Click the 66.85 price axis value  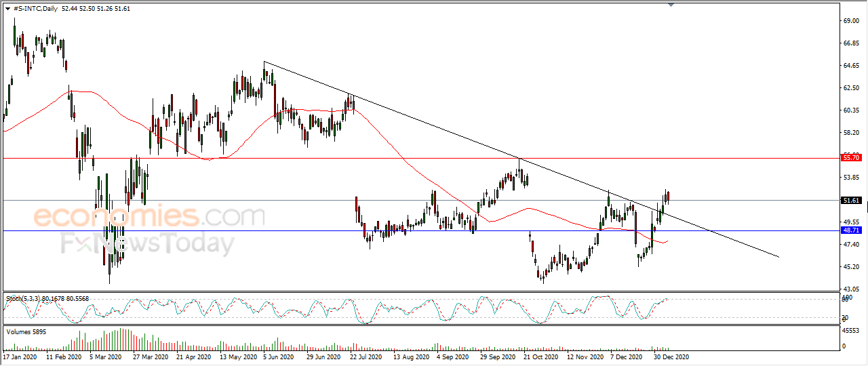click(x=850, y=43)
